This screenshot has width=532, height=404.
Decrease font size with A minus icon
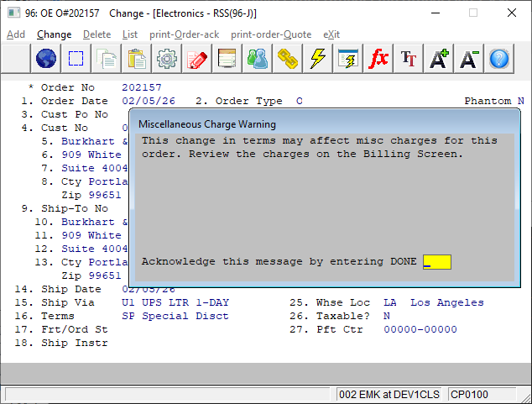coord(469,59)
